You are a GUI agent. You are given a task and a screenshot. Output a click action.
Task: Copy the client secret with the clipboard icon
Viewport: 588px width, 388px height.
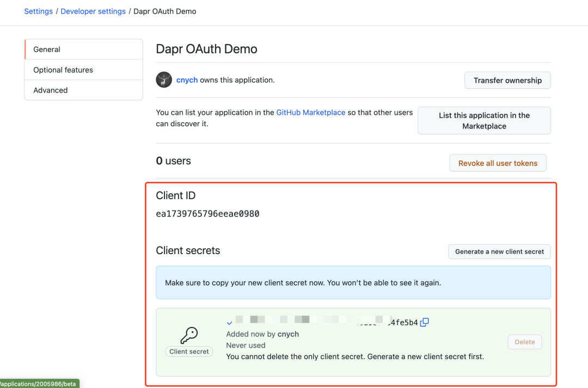pos(425,322)
